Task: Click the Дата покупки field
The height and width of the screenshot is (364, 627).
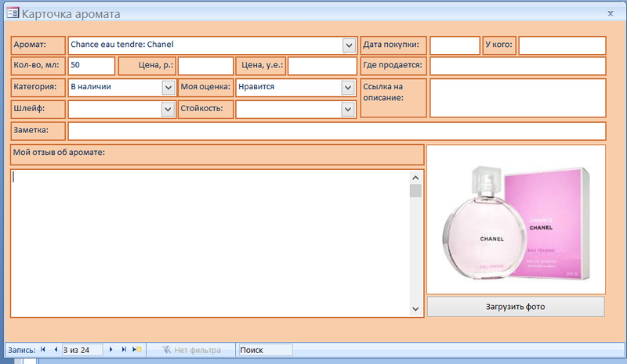Action: click(455, 45)
